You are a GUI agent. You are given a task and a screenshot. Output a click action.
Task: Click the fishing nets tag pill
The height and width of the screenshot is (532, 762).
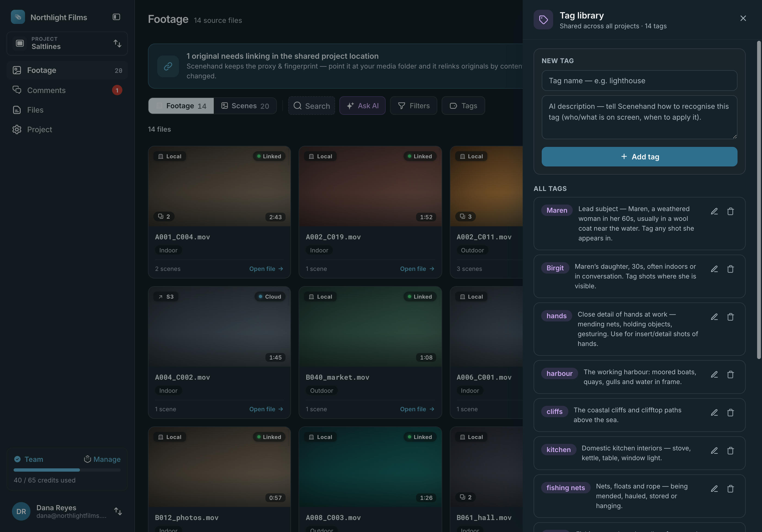tap(566, 488)
